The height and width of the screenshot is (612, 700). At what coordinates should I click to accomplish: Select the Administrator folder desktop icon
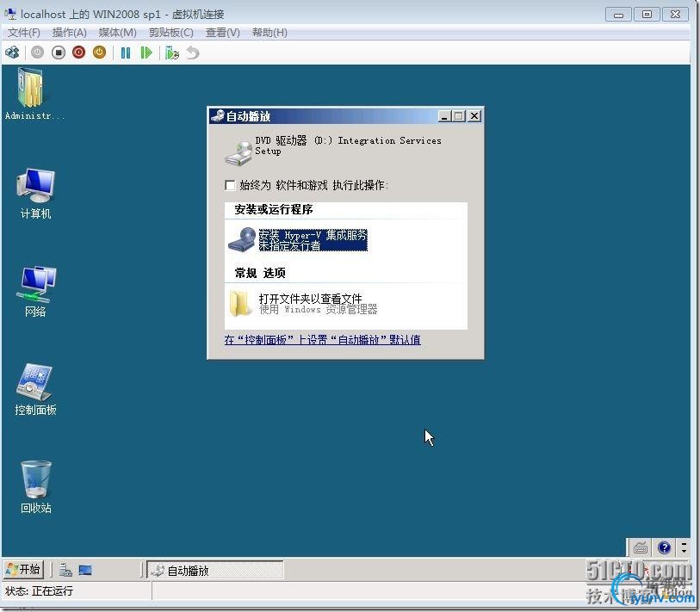click(34, 94)
